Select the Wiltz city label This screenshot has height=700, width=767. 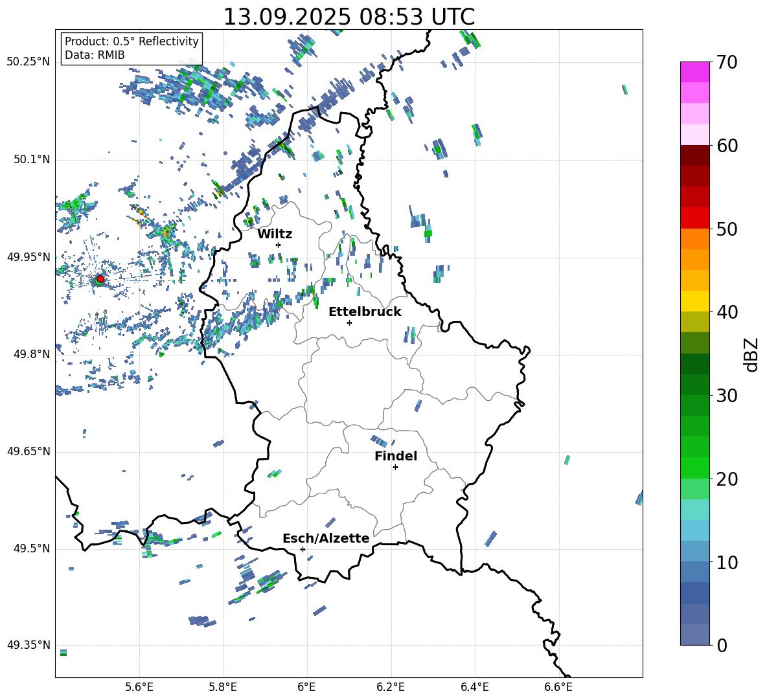(x=275, y=234)
